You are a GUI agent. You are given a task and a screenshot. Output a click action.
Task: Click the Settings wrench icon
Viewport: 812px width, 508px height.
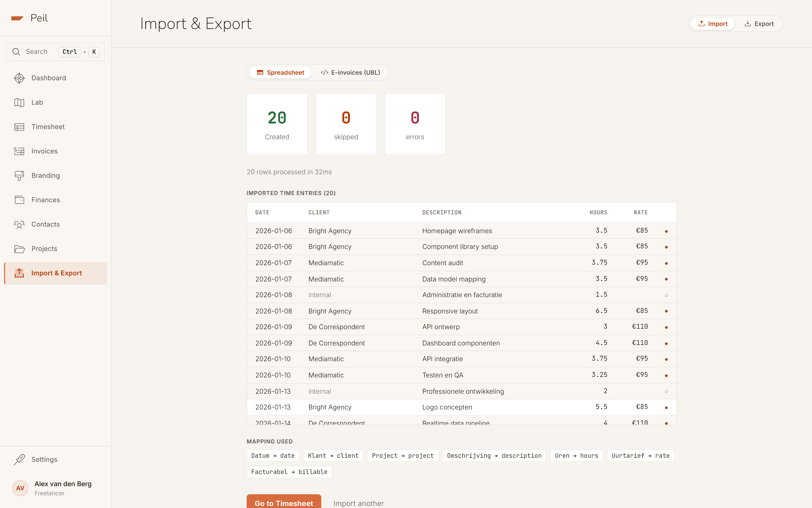[19, 459]
